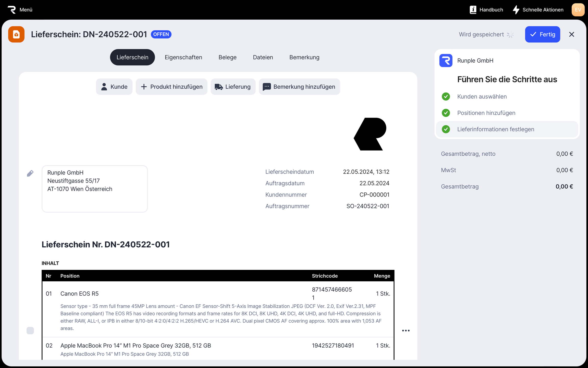This screenshot has height=368, width=588.
Task: Click pencil icon to edit address
Action: [x=30, y=174]
